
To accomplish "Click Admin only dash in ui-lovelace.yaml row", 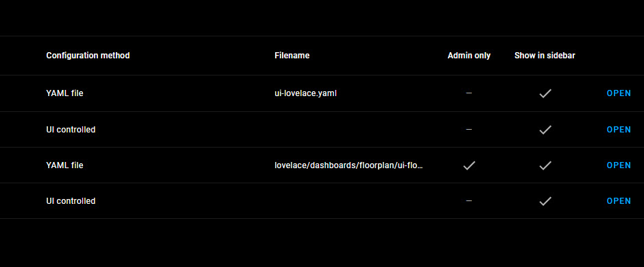I will pyautogui.click(x=469, y=93).
